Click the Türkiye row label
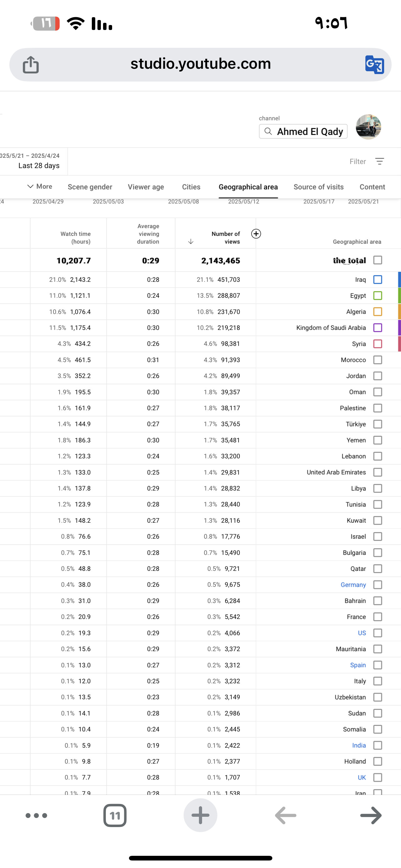The width and height of the screenshot is (401, 868). (355, 424)
